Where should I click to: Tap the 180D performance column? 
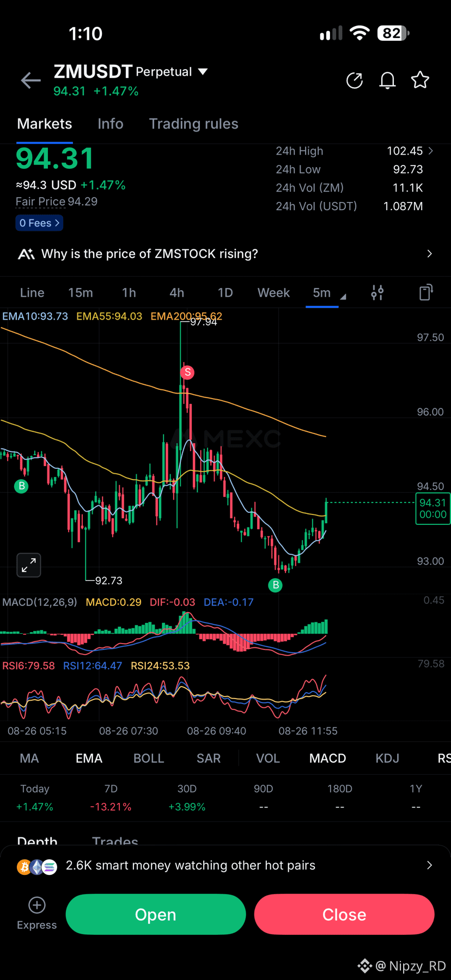(x=340, y=798)
